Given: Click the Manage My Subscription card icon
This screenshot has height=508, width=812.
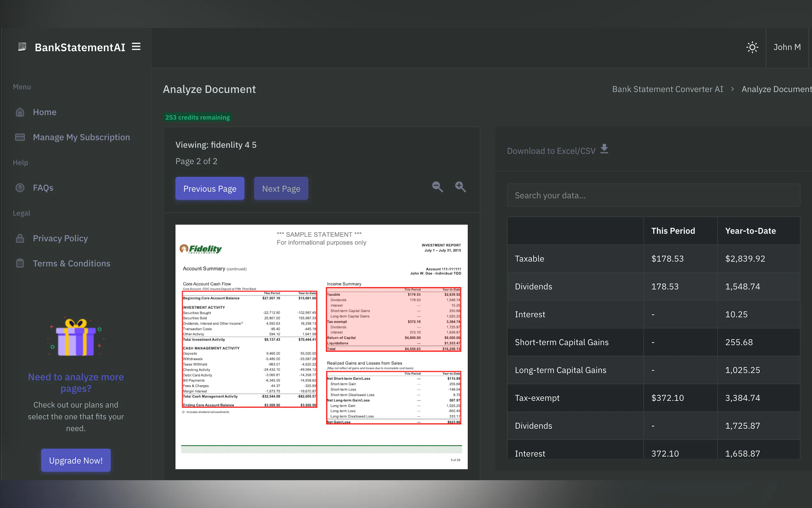Looking at the screenshot, I should [x=20, y=137].
